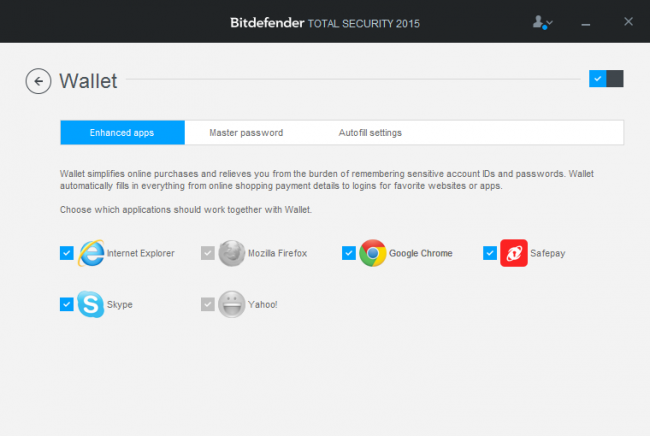The image size is (650, 436).
Task: Toggle the Mozilla Firefox checkbox
Action: (x=208, y=253)
